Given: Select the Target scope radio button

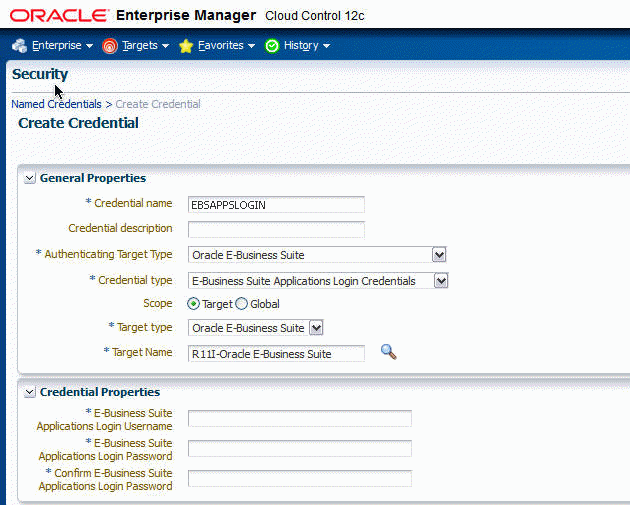Looking at the screenshot, I should click(x=193, y=304).
